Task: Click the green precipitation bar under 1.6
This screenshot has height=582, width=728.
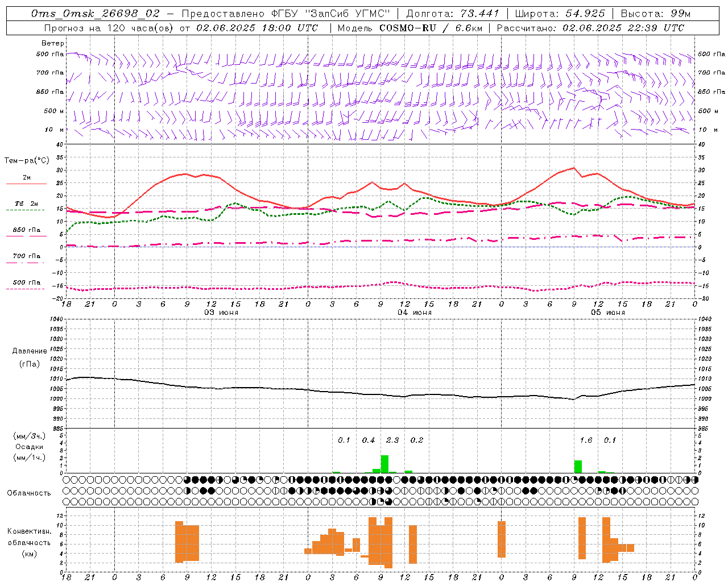Action: point(578,467)
